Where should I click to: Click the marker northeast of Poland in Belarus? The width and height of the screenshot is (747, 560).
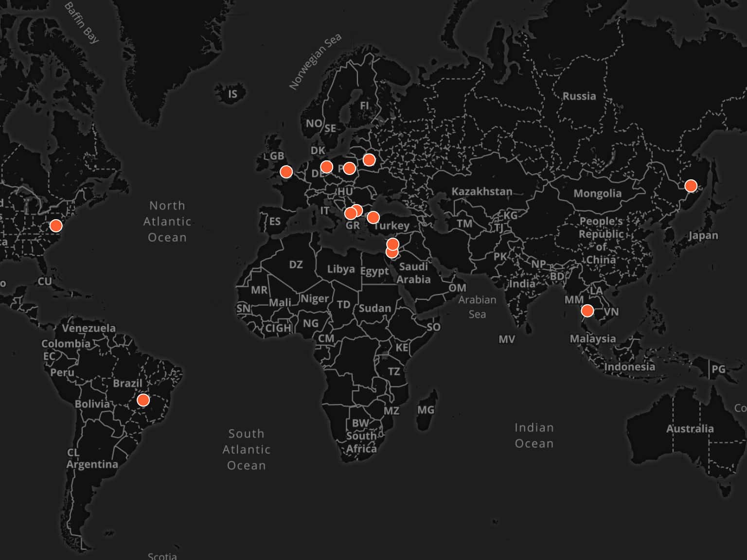tap(369, 159)
